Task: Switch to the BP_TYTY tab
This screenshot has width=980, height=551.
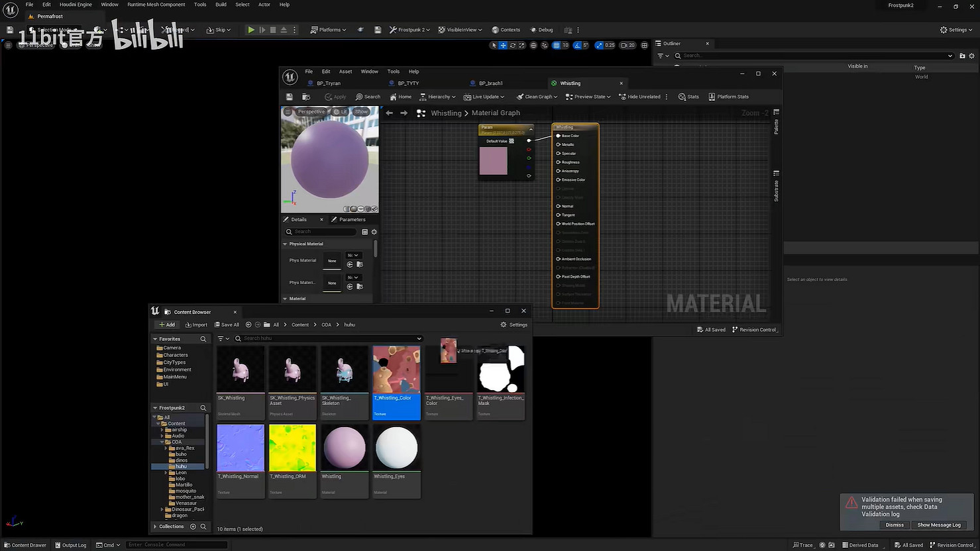Action: 408,83
